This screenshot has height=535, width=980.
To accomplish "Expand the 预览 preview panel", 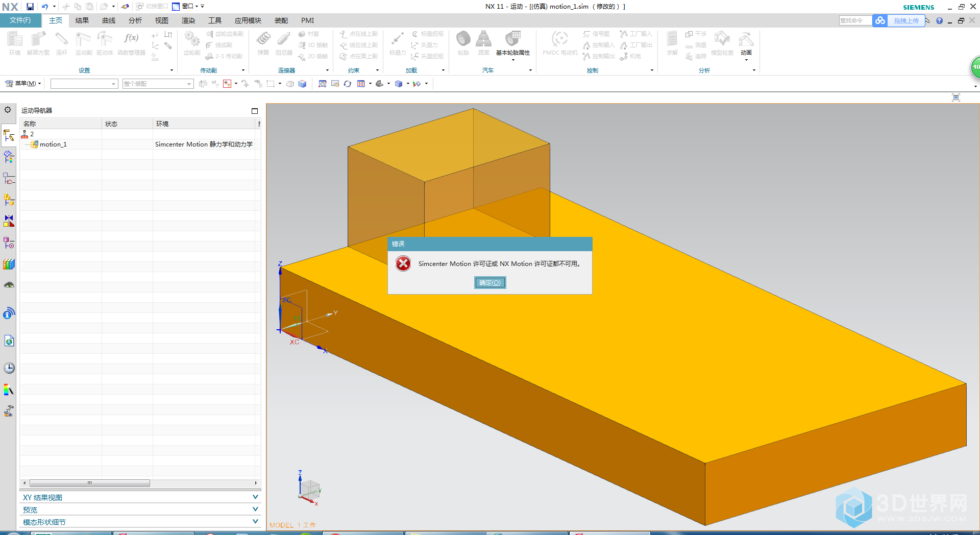I will tap(140, 509).
